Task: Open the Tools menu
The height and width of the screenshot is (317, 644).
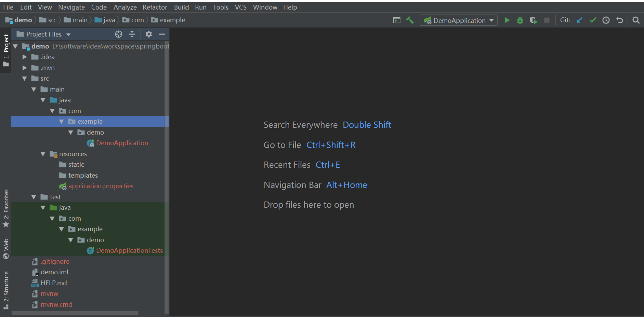Action: tap(221, 7)
